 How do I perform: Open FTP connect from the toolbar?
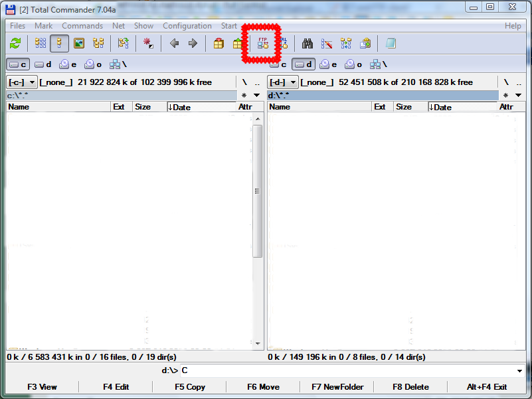tap(262, 43)
